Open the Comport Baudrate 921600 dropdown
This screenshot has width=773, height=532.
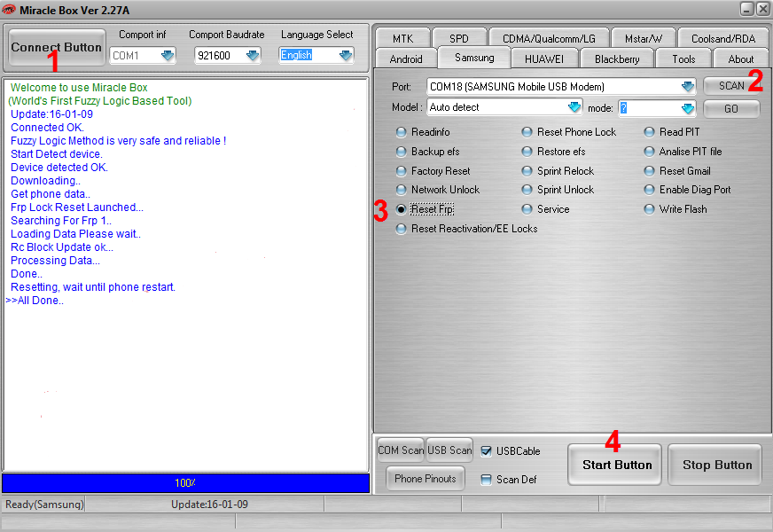point(253,55)
